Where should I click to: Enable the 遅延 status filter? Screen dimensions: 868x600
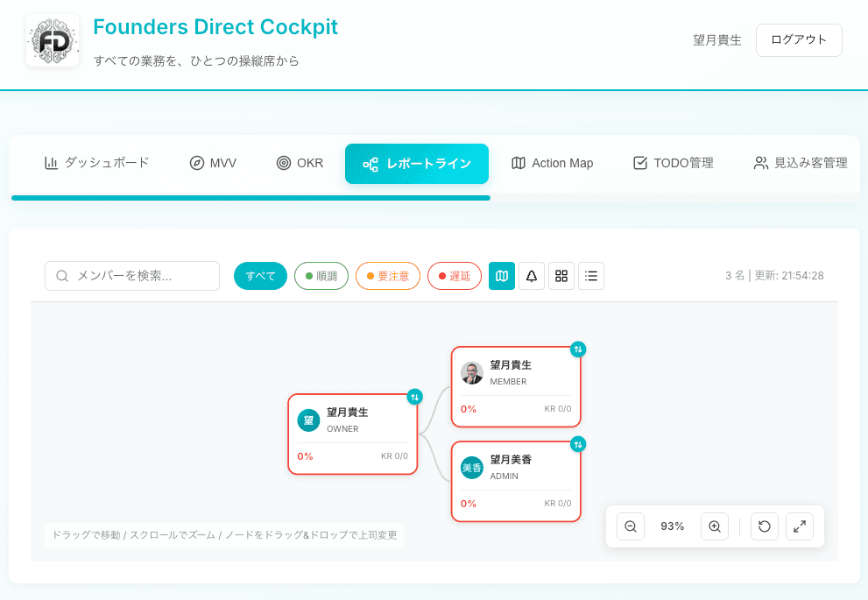pyautogui.click(x=454, y=275)
